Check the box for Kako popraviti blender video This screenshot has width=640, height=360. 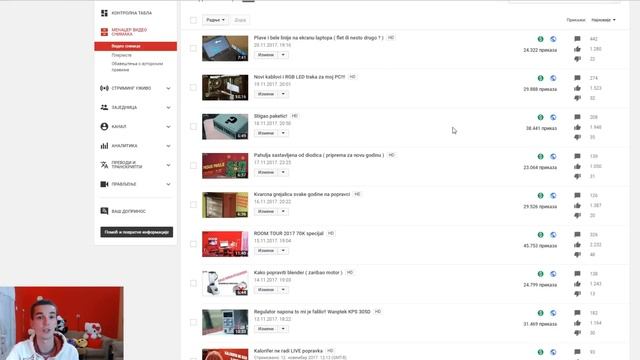[193, 283]
